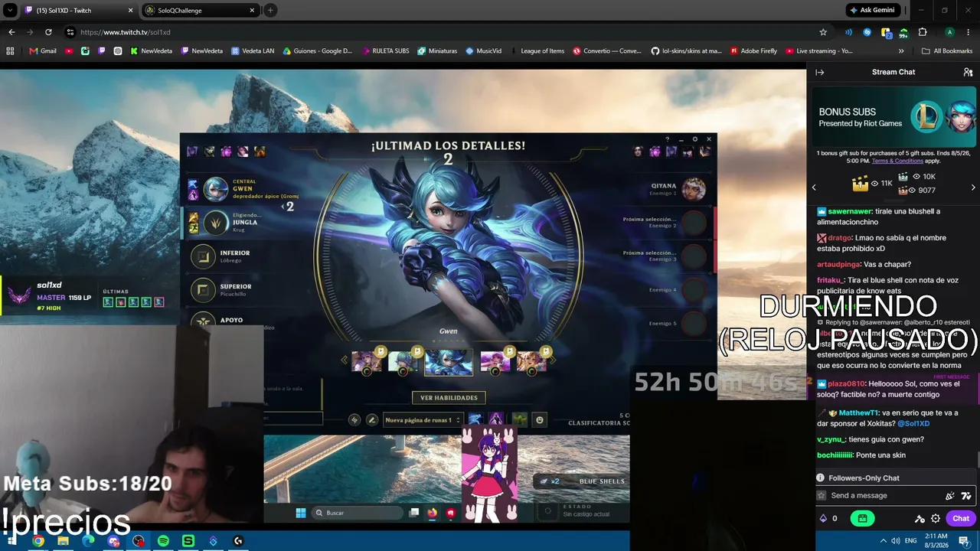Image resolution: width=980 pixels, height=551 pixels.
Task: Change the second summoner spell
Action: click(496, 419)
